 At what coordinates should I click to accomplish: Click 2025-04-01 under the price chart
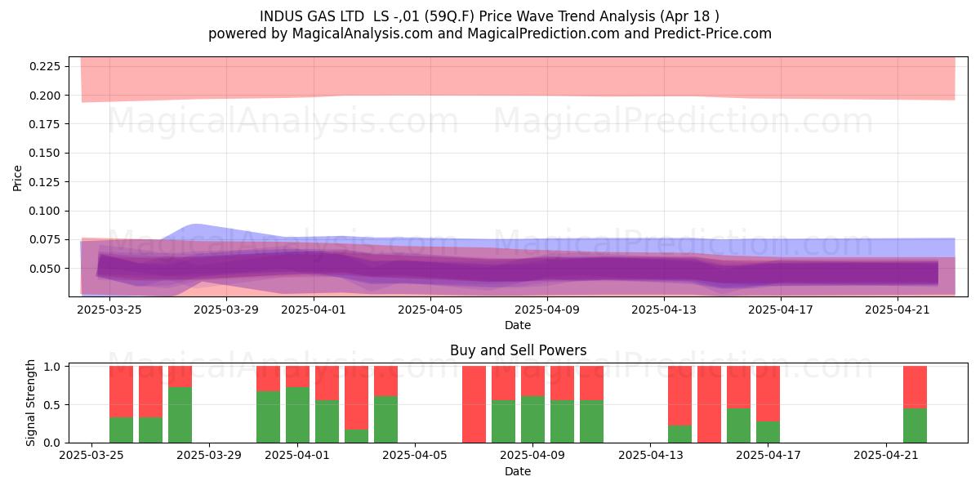click(x=313, y=310)
